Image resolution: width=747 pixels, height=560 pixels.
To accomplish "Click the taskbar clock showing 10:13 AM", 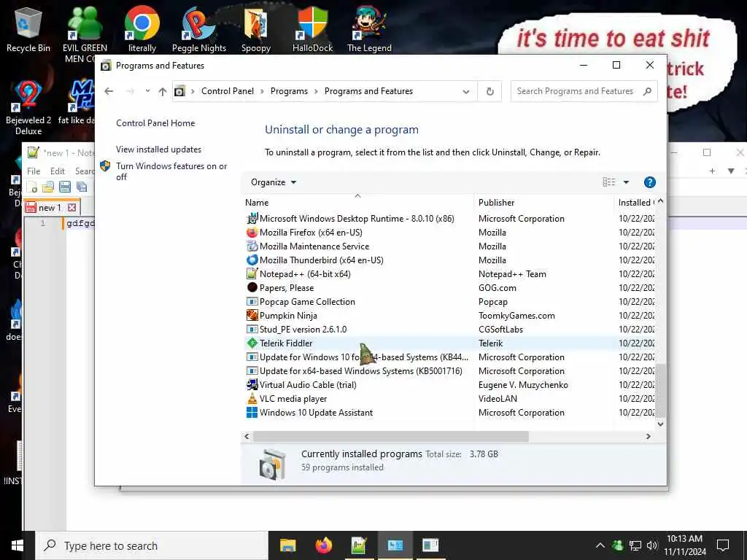I will [685, 545].
